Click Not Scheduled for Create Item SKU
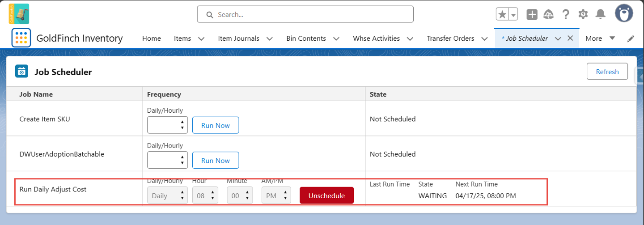Viewport: 644px width, 225px height. tap(393, 119)
